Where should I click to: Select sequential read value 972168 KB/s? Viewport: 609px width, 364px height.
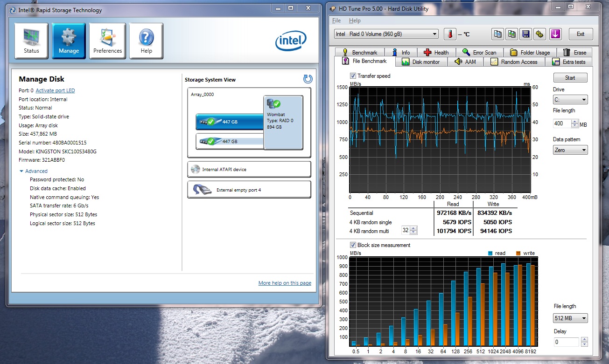click(454, 213)
